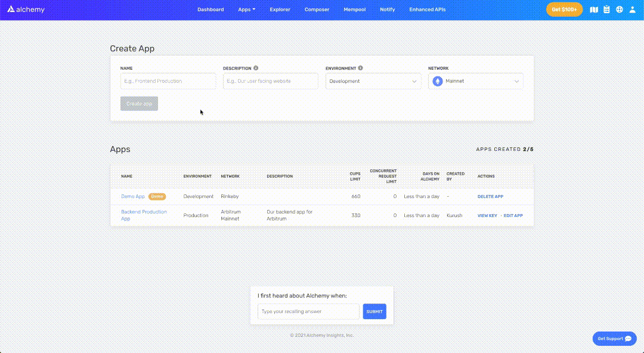The image size is (644, 353).
Task: Navigate to the Explorer page
Action: pyautogui.click(x=280, y=9)
